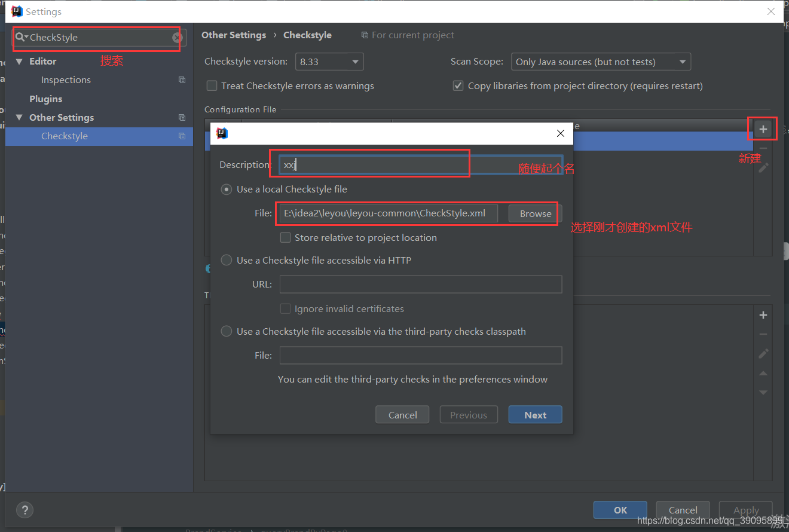Viewport: 789px width, 532px height.
Task: Click IntelliJ logo in inner dialog title
Action: (x=222, y=133)
